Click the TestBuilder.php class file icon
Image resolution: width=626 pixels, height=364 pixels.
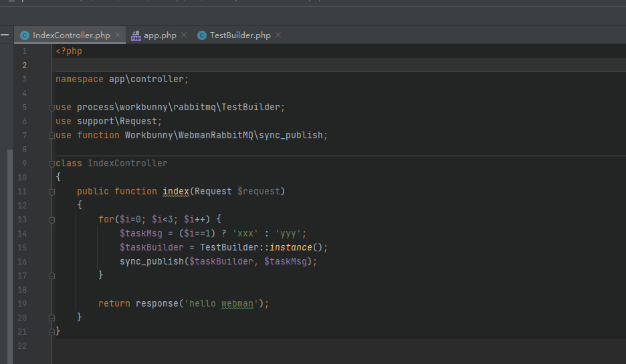coord(201,35)
